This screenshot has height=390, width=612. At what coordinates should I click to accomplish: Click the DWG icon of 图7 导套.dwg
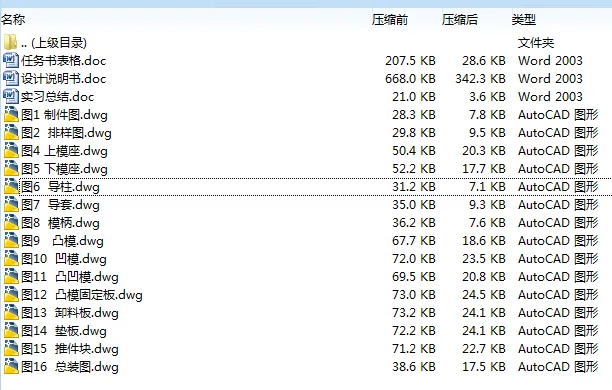tap(11, 204)
